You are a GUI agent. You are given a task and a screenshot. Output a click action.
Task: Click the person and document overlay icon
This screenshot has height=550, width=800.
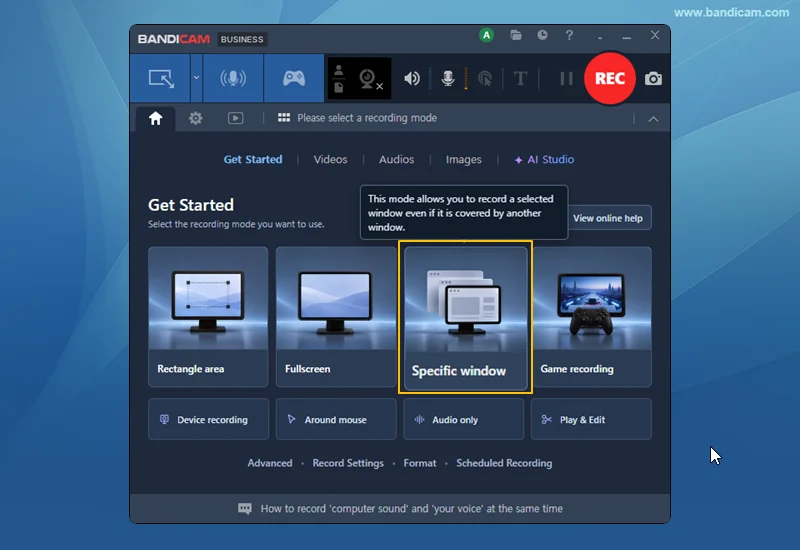338,79
